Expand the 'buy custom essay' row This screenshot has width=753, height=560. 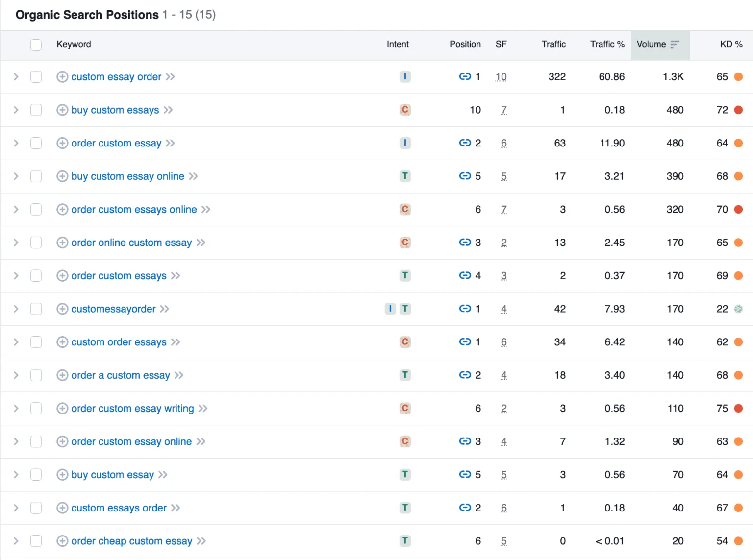(16, 475)
